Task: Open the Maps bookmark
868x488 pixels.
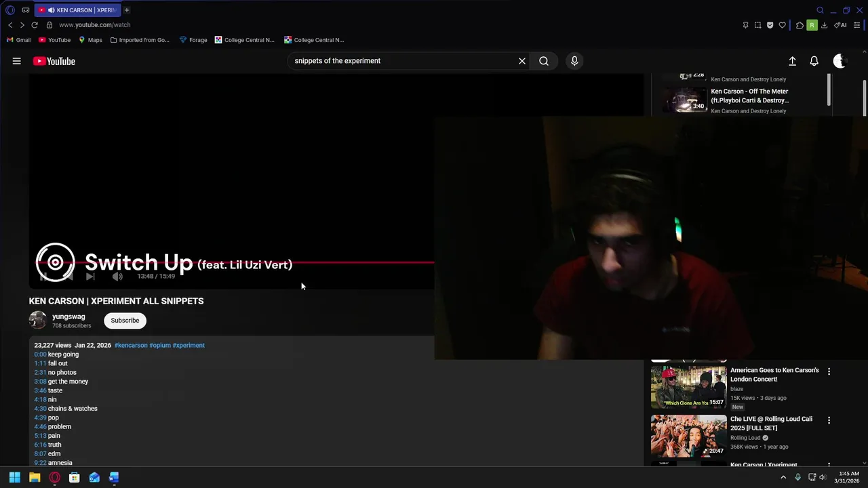Action: 90,40
